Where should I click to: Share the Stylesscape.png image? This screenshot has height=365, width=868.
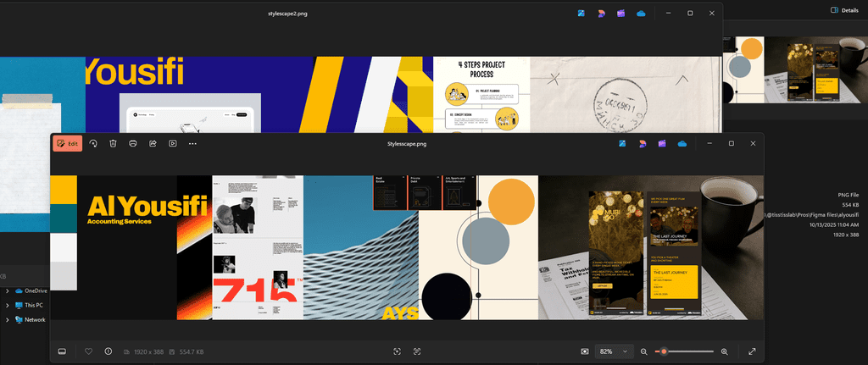pos(153,144)
